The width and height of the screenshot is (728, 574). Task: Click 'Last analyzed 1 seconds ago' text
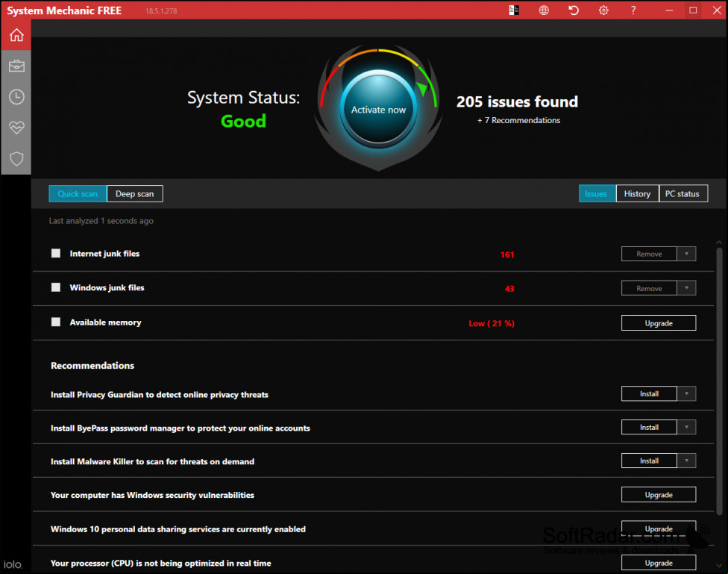(x=101, y=221)
